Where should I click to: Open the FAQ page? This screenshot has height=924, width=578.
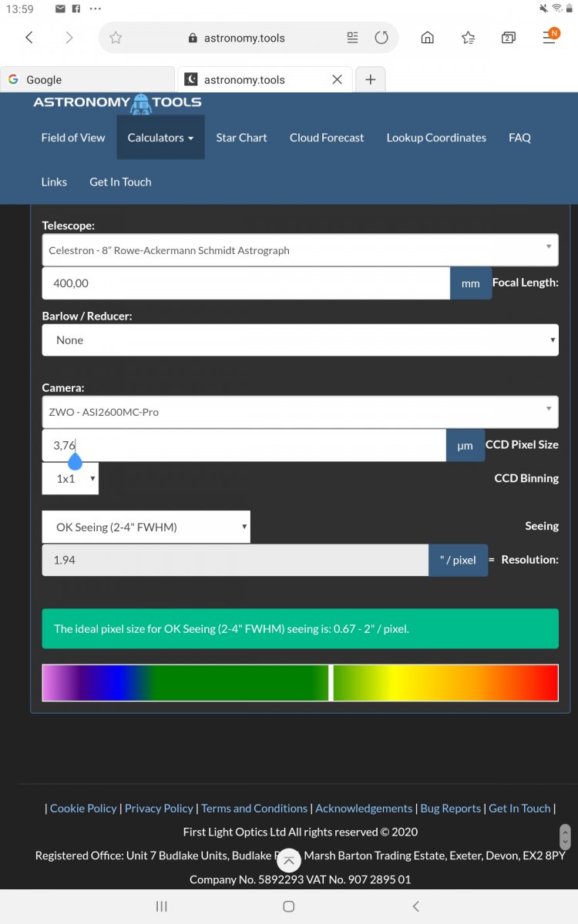pyautogui.click(x=519, y=138)
